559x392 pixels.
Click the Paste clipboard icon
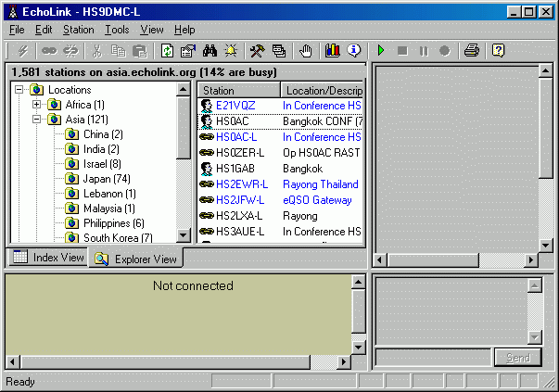pyautogui.click(x=140, y=51)
